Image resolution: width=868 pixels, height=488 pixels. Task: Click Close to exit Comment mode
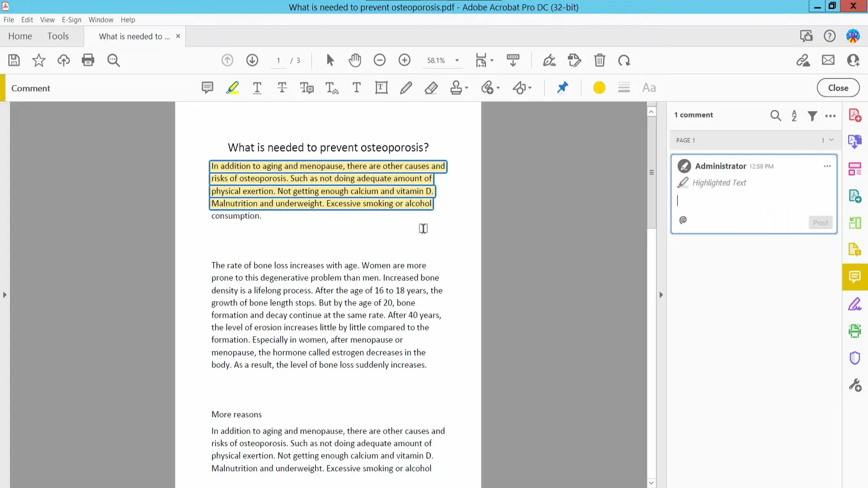[x=838, y=87]
